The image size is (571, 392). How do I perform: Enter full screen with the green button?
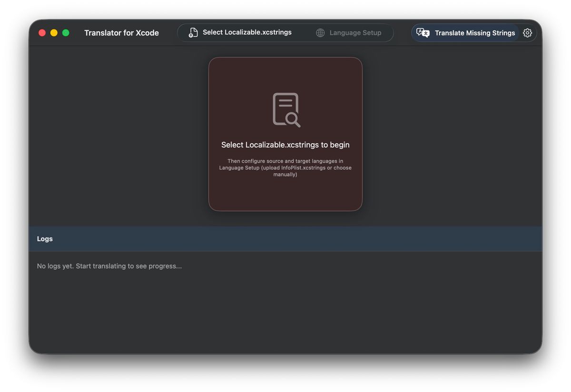66,33
